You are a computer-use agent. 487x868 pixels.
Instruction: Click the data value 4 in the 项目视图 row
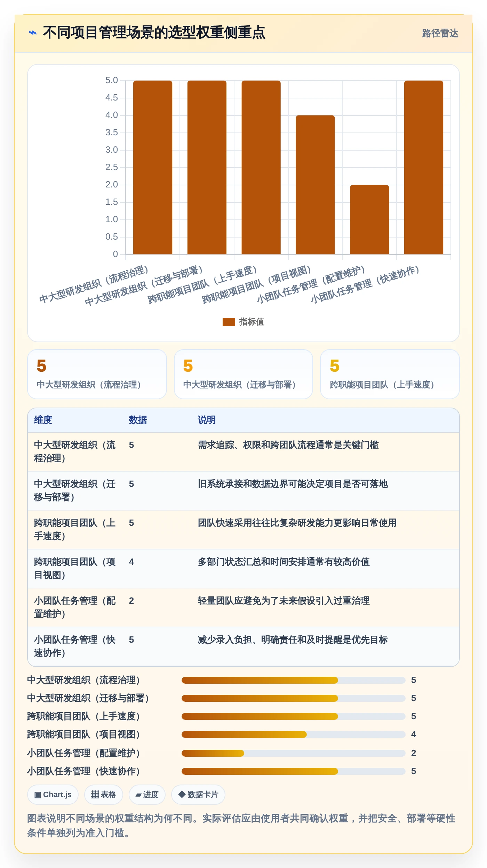131,562
